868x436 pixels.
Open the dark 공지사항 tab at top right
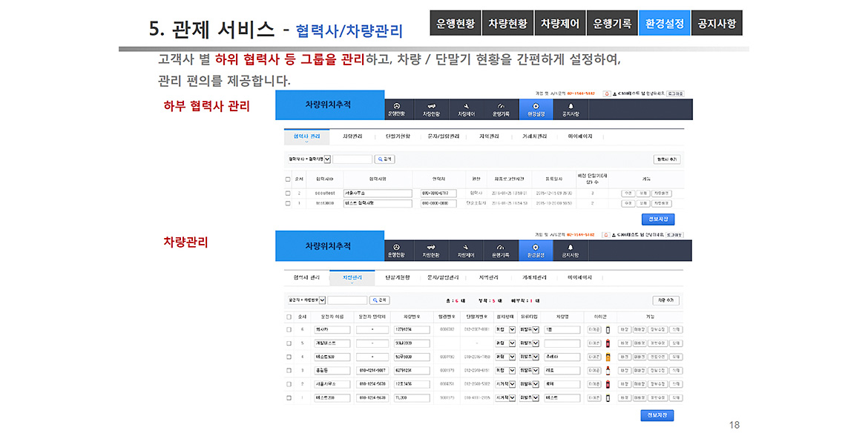(x=717, y=23)
